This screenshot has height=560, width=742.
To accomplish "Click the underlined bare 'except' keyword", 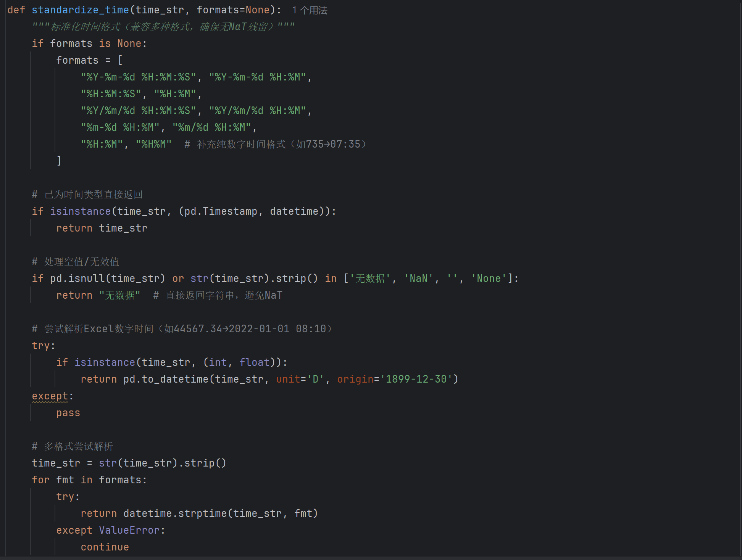I will [50, 396].
